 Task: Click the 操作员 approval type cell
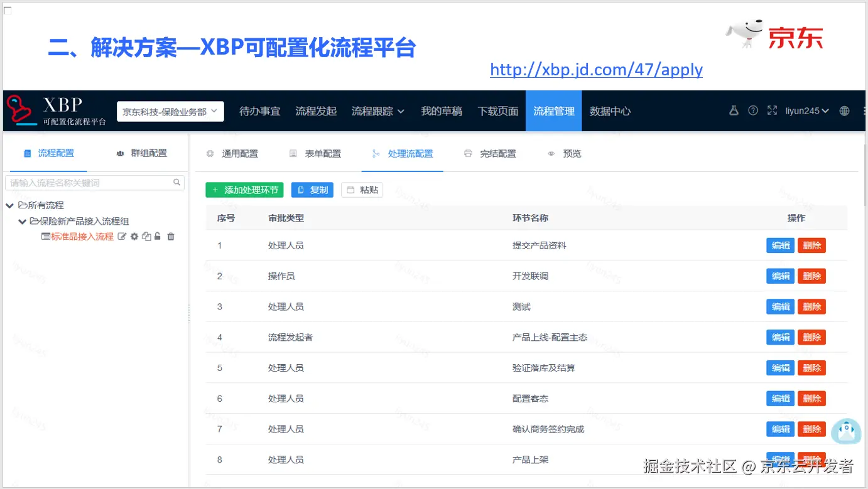coord(281,276)
